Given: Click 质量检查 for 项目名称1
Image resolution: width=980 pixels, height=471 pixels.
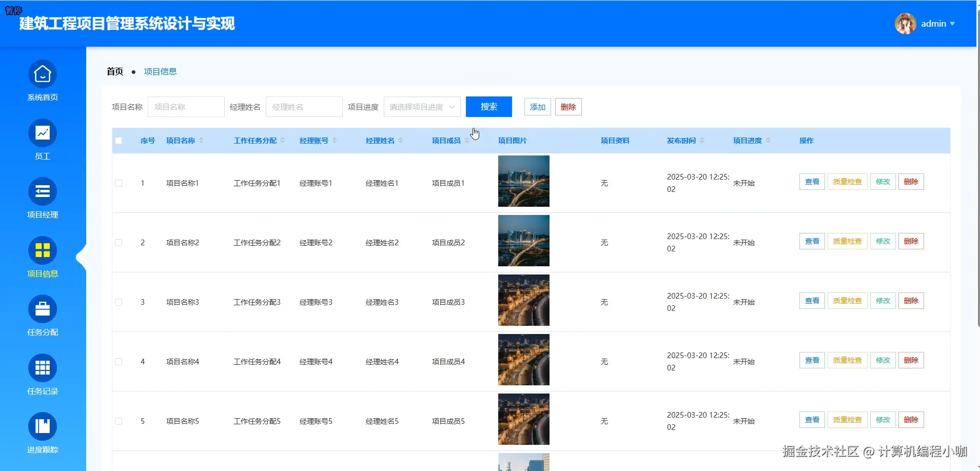Looking at the screenshot, I should pyautogui.click(x=848, y=182).
